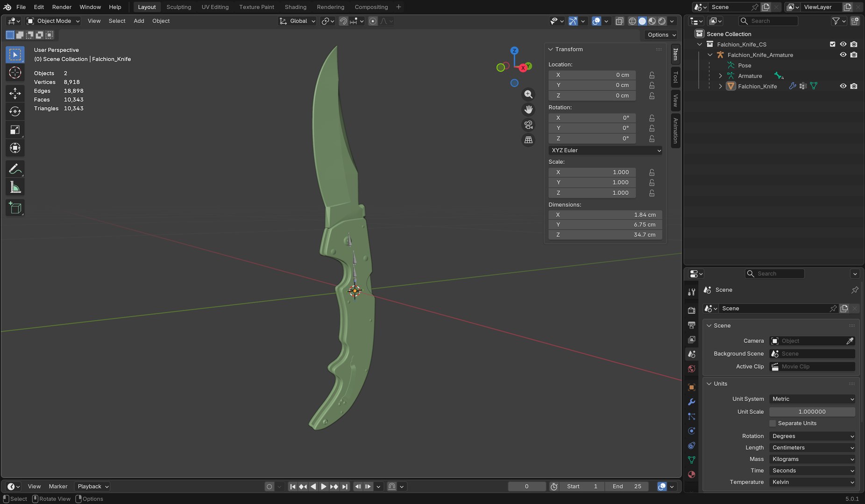865x504 pixels.
Task: Choose the Rotate tool in toolbar
Action: coord(15,112)
